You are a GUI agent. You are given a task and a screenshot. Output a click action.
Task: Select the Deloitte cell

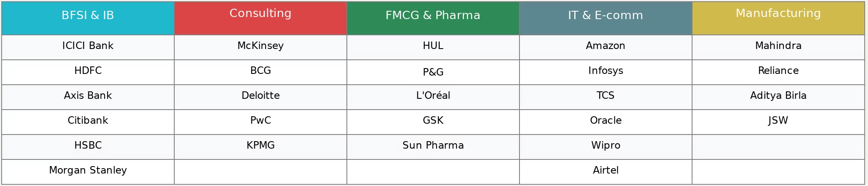tap(260, 96)
